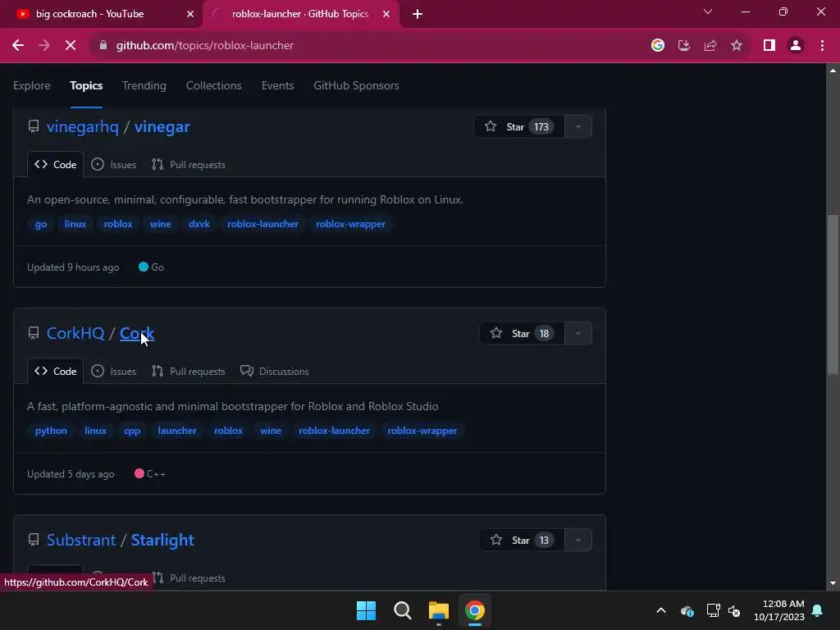Open Chrome three-dot menu

(822, 46)
